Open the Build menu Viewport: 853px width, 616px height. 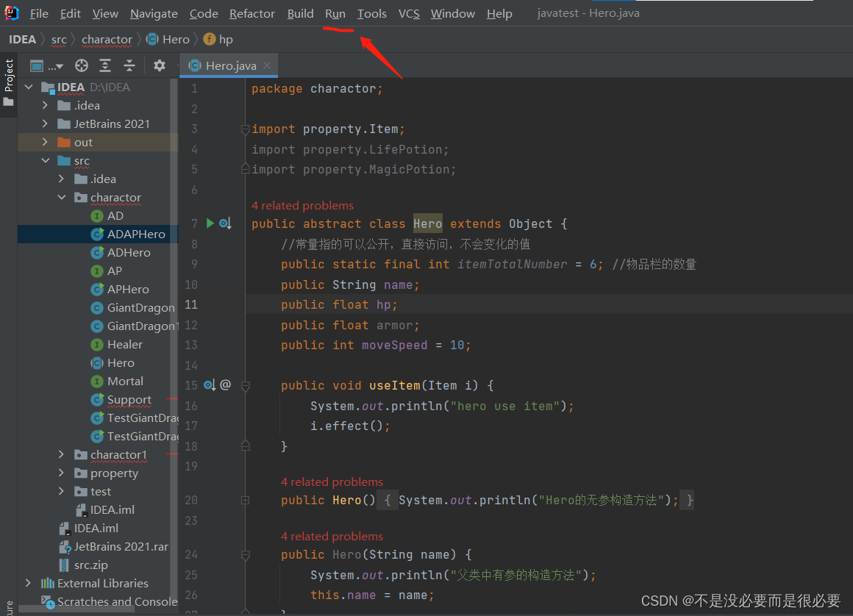coord(300,13)
